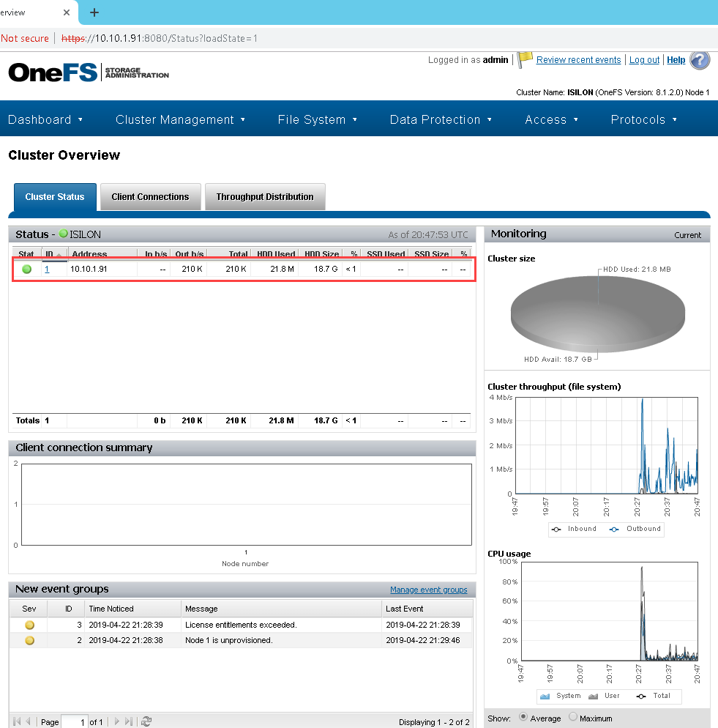This screenshot has width=718, height=728.
Task: Click yellow severity icon for License entitlements event
Action: coord(30,625)
